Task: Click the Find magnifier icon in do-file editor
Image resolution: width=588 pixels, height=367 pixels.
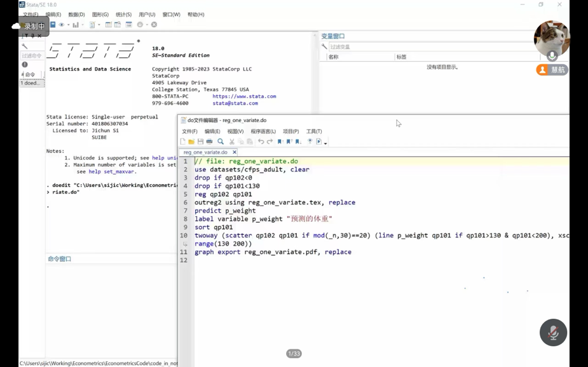Action: [x=221, y=142]
